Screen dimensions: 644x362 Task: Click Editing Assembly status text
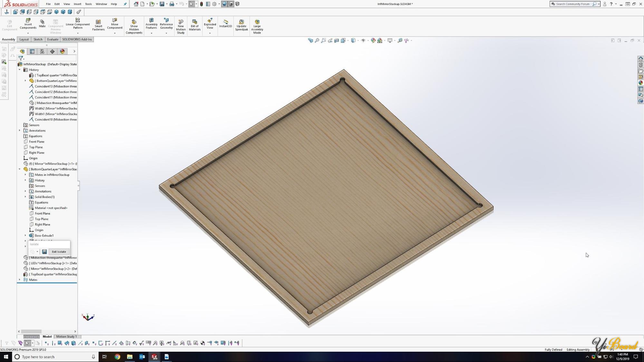[x=578, y=350]
